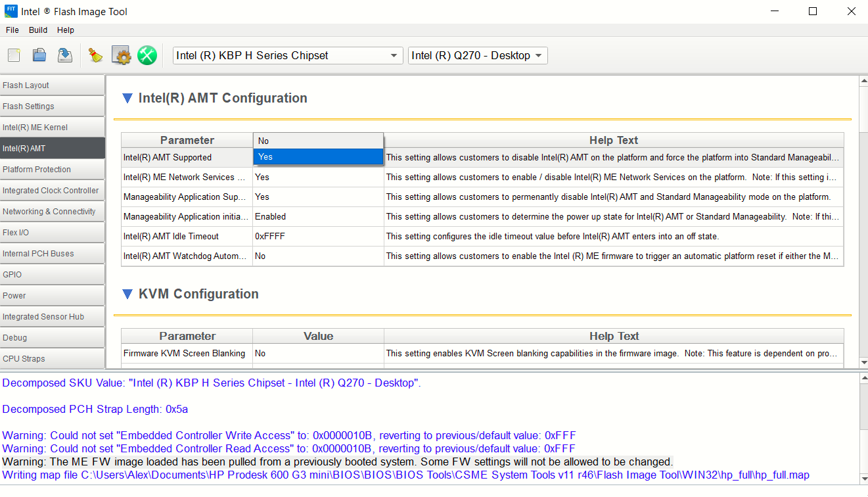This screenshot has height=497, width=868.
Task: Click the KVM table Parameter column header
Action: (x=187, y=336)
